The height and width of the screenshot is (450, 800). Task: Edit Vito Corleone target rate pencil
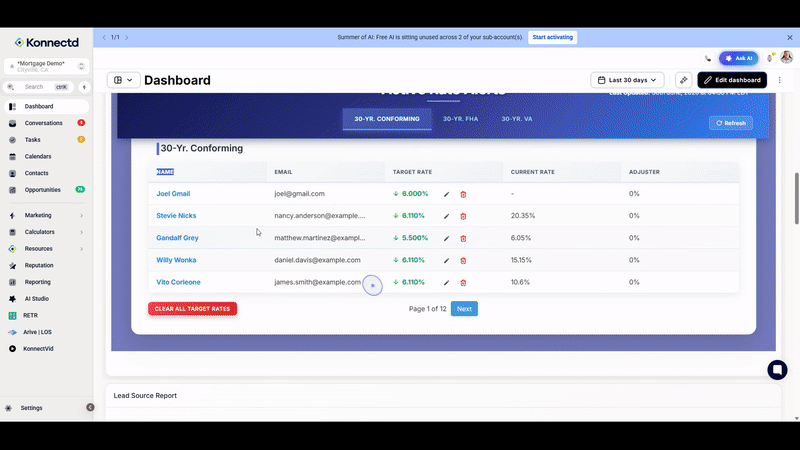tap(446, 283)
